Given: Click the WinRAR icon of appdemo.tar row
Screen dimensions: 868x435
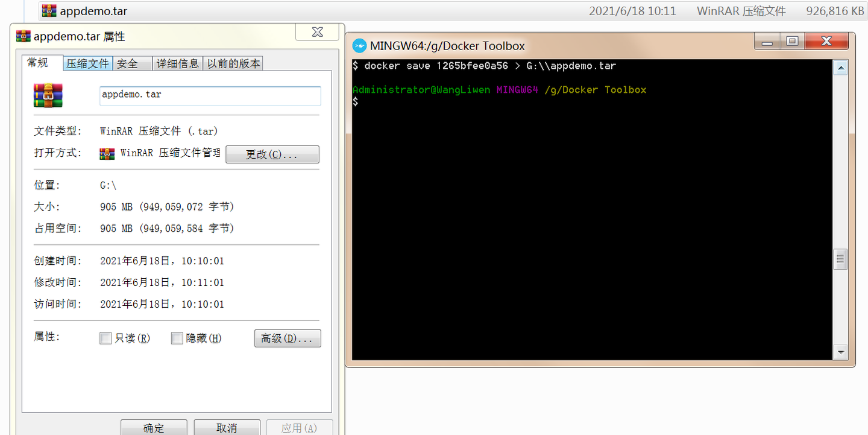Looking at the screenshot, I should (x=49, y=11).
